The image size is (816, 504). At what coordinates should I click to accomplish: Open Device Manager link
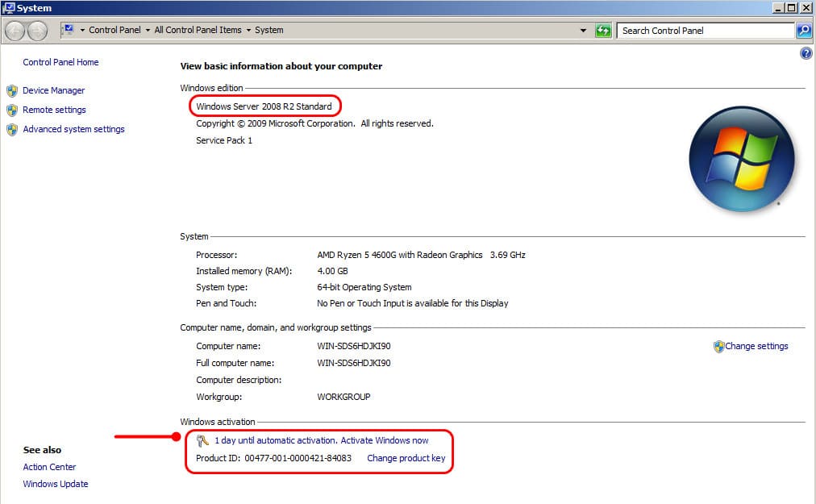(x=53, y=90)
